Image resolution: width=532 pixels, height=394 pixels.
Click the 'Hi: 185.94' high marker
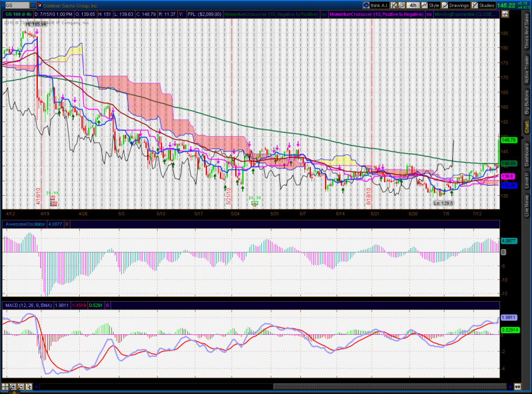pyautogui.click(x=36, y=24)
